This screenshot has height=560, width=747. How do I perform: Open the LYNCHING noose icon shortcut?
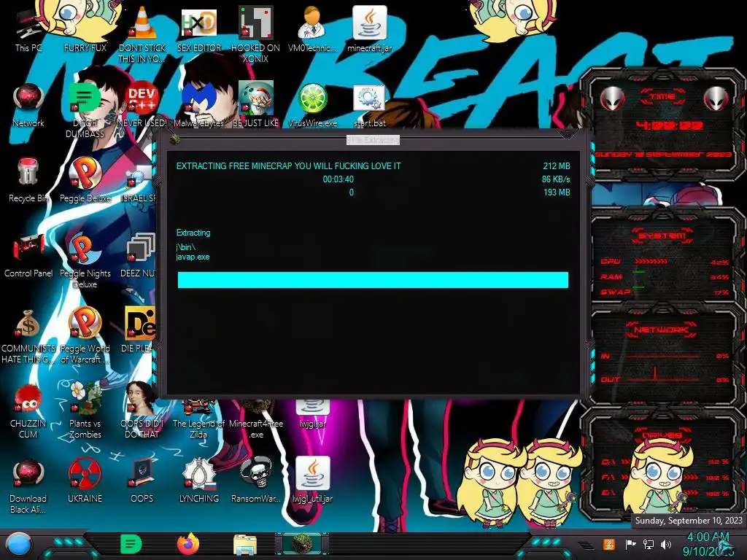[198, 481]
